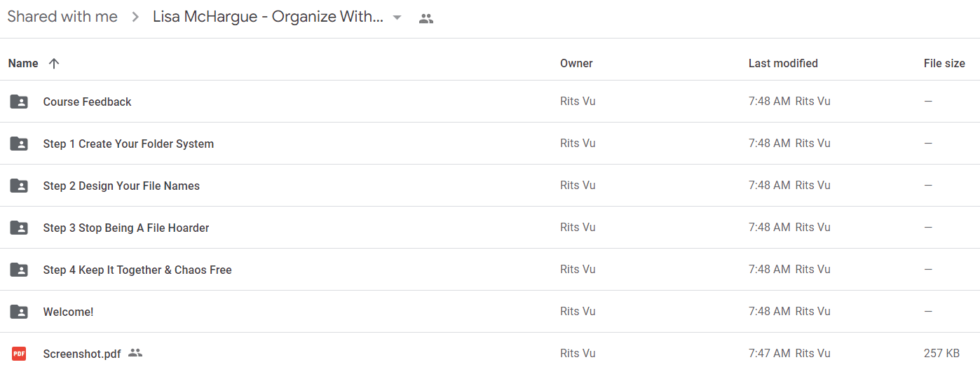Click the Course Feedback shared folder icon
Viewport: 980px width, 374px height.
[19, 102]
